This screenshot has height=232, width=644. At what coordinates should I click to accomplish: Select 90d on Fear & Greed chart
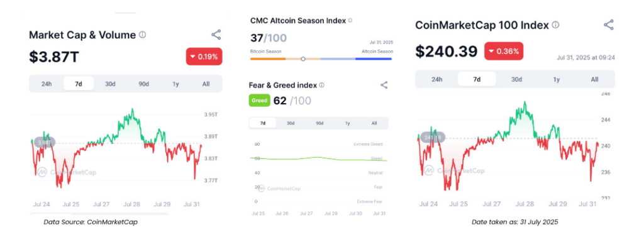[x=319, y=123]
